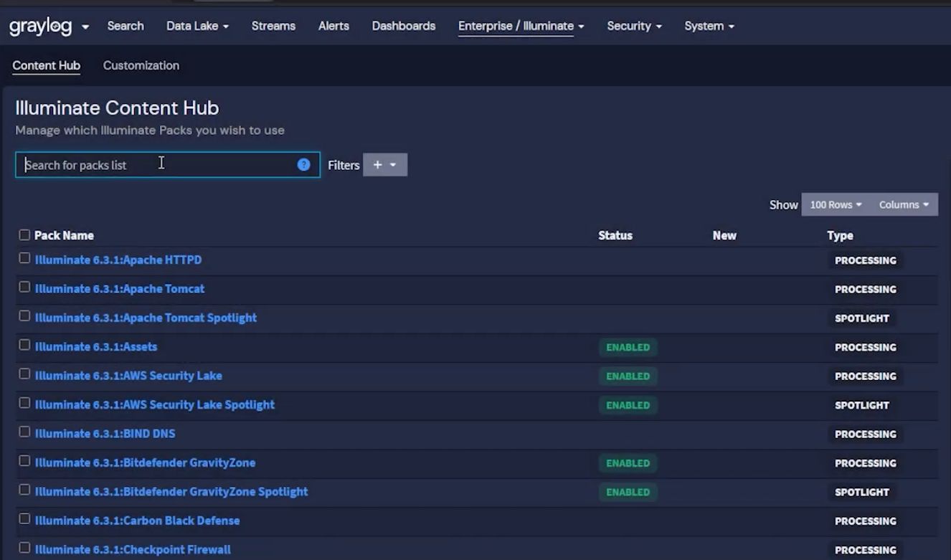951x560 pixels.
Task: Open Illuminate 6.3.1:Apache Tomcat pack
Action: click(120, 289)
